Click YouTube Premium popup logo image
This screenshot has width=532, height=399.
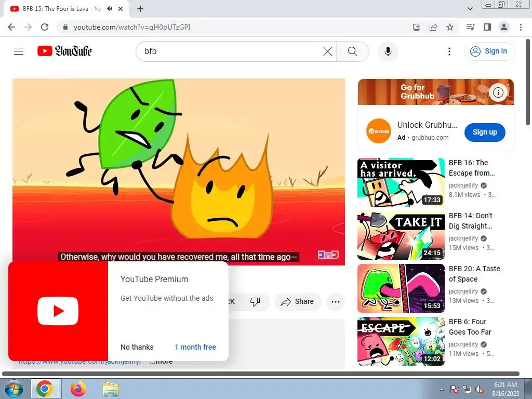click(x=58, y=311)
